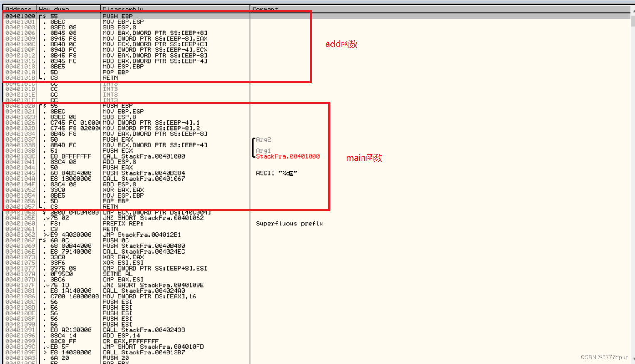Select MOV EBP,ESP at address 00401021

tap(123, 111)
